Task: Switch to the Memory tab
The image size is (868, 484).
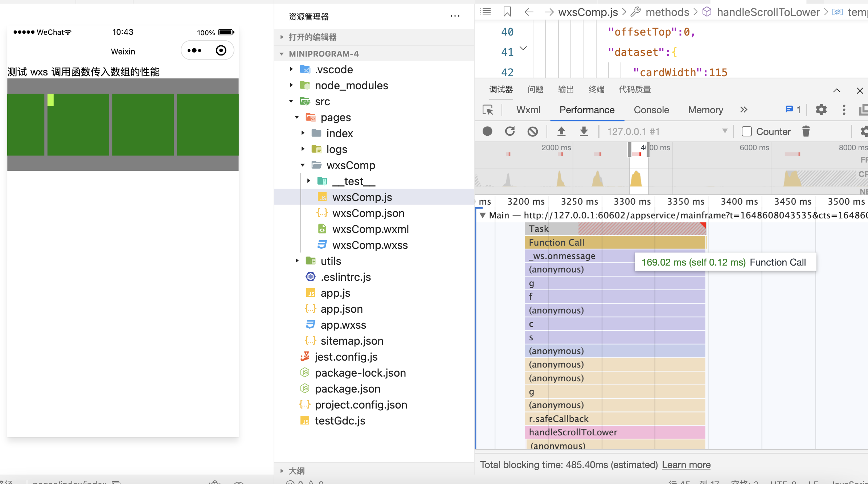Action: pyautogui.click(x=705, y=110)
